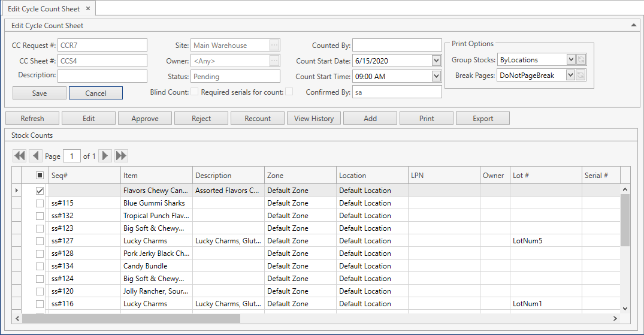Go to next page of stock counts
The image size is (644, 335).
click(105, 156)
